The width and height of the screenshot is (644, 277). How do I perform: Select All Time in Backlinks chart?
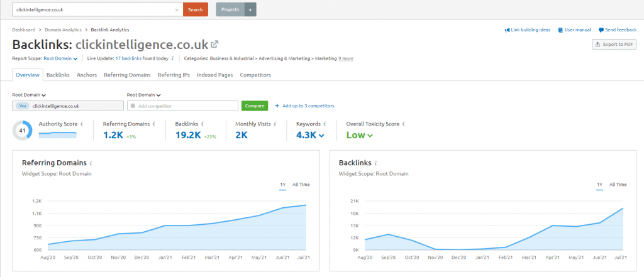(x=618, y=185)
